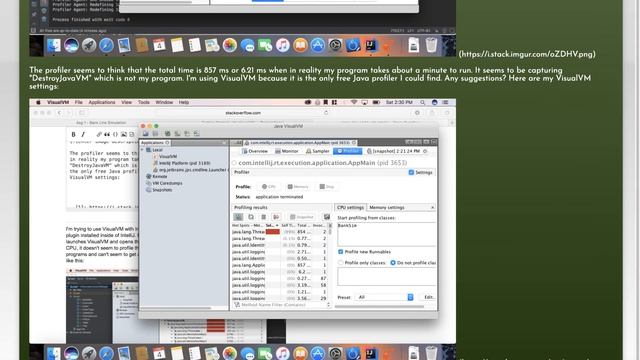Open the Window menu in menu bar
Viewport: 640px width, 360px height.
(x=164, y=102)
